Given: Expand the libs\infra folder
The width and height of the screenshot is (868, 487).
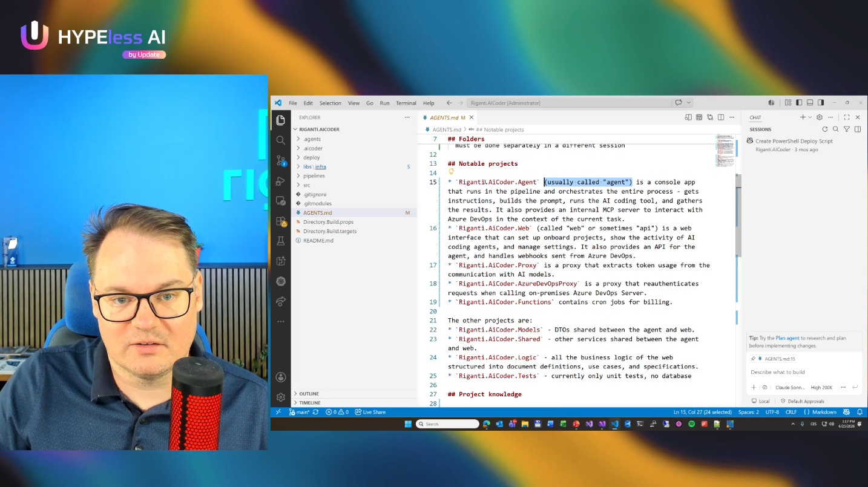Looking at the screenshot, I should 354,166.
